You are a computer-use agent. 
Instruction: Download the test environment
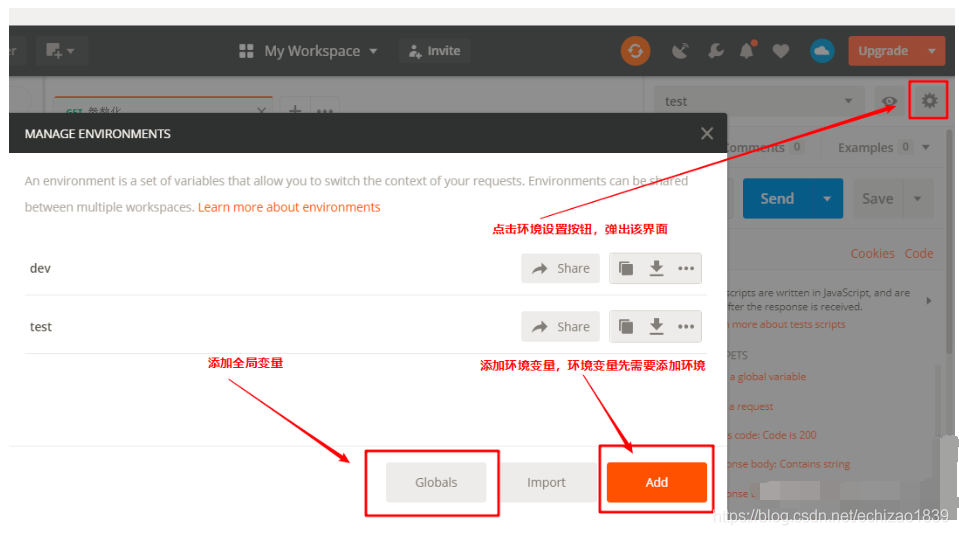coord(656,327)
